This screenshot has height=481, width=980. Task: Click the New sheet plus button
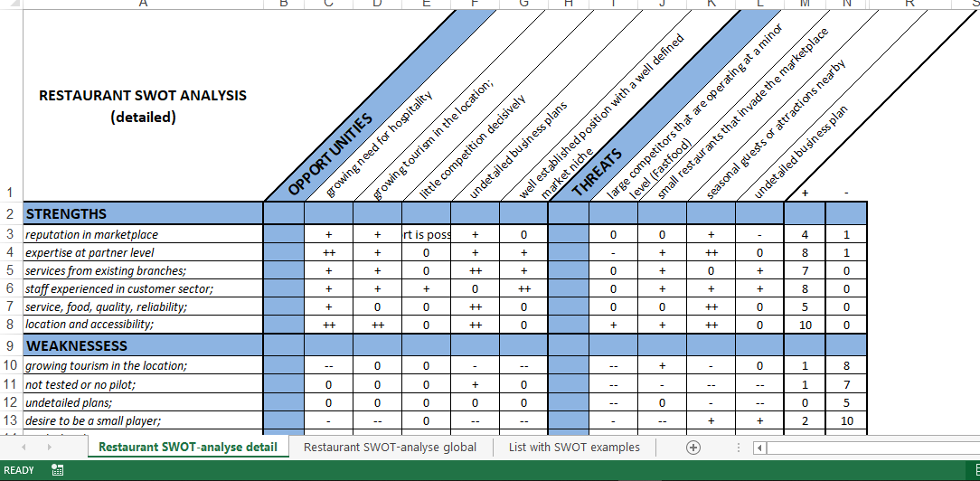(693, 448)
